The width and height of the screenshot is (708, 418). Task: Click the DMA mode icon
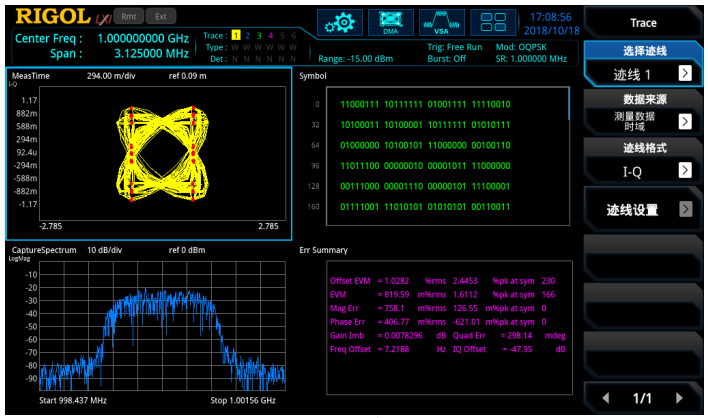coord(390,21)
